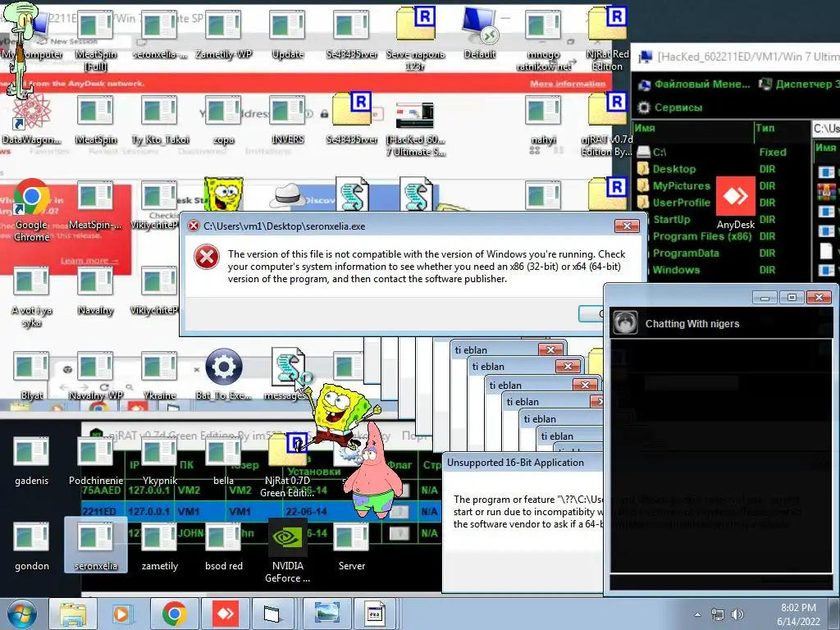Open the Ty_Kto_Takoi desktop icon
Image resolution: width=840 pixels, height=630 pixels.
tap(160, 119)
